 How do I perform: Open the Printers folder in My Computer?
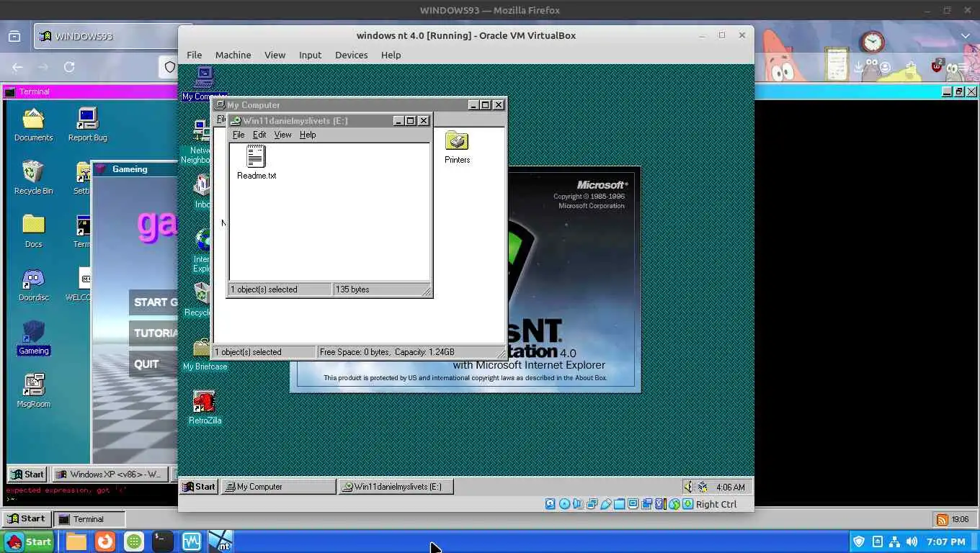click(x=457, y=148)
